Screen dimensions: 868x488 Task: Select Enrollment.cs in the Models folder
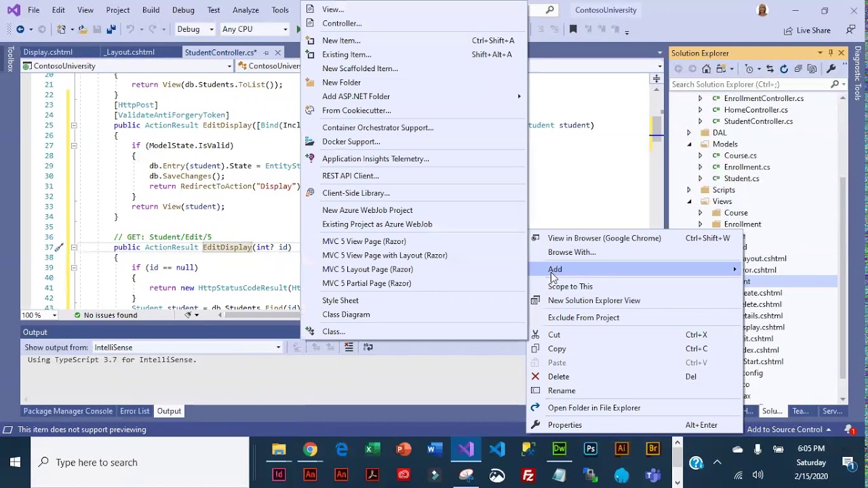click(x=747, y=167)
